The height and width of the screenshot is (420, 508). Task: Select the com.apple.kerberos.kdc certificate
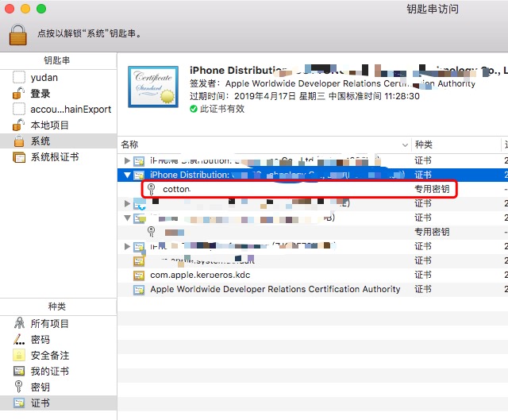point(313,276)
